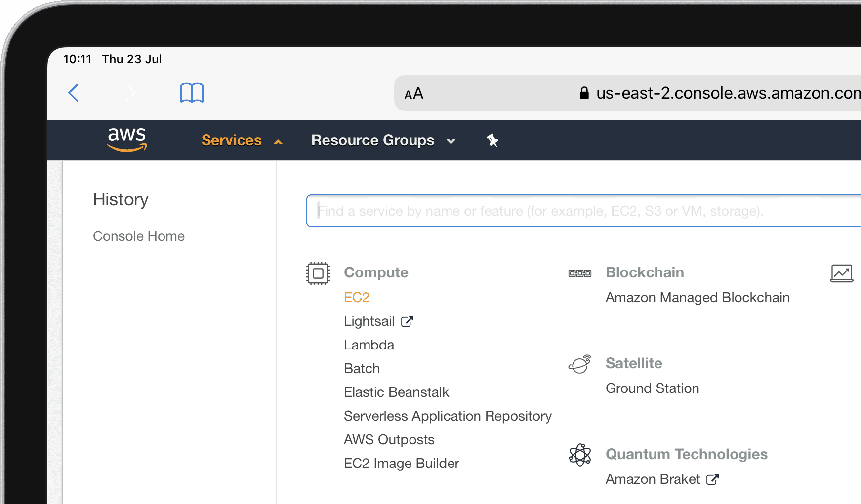
Task: Open the AWS logo home link
Action: [127, 140]
